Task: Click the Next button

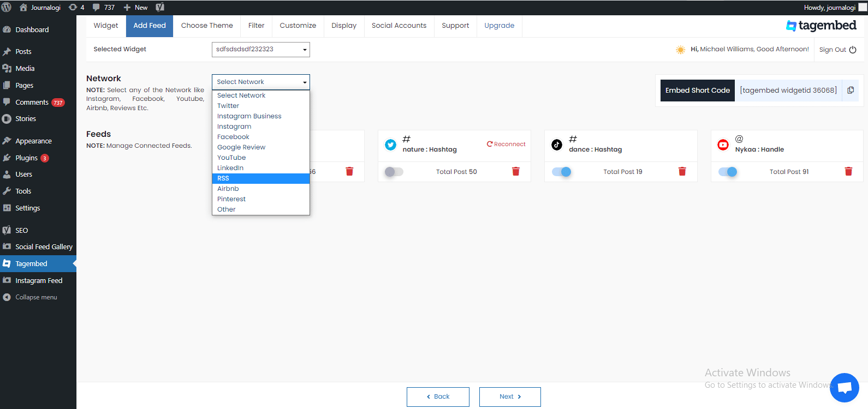Action: point(510,396)
